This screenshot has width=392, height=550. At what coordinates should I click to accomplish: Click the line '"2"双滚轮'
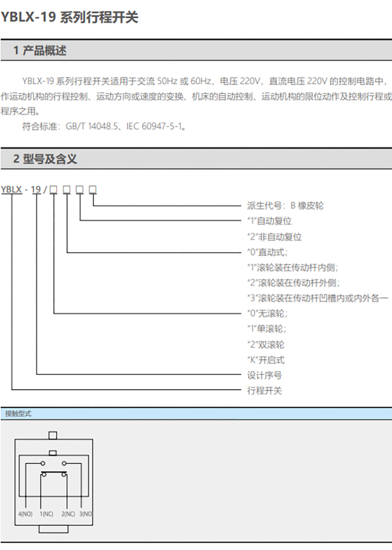[266, 345]
